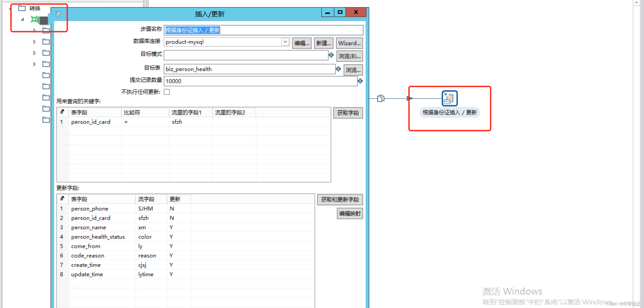
Task: Click the N update flag for person_phone
Action: coord(179,209)
